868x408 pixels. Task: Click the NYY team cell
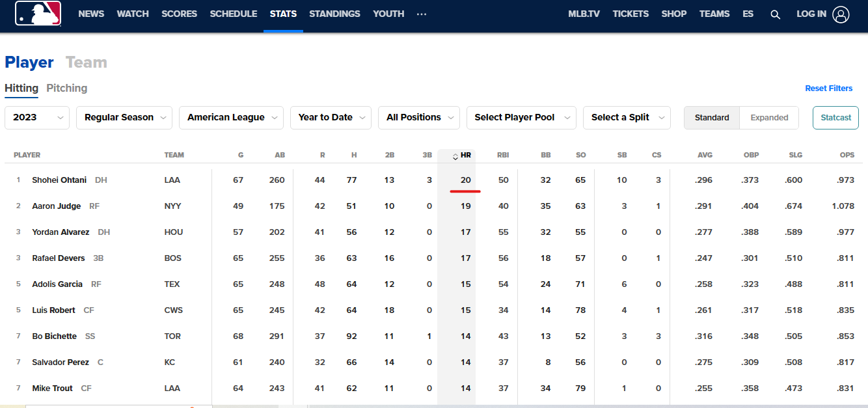pos(172,206)
